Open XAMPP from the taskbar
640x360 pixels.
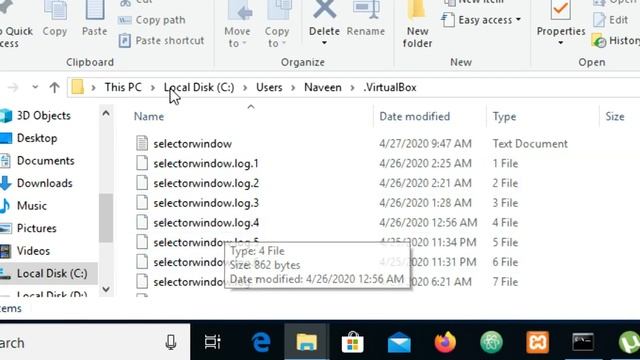537,342
